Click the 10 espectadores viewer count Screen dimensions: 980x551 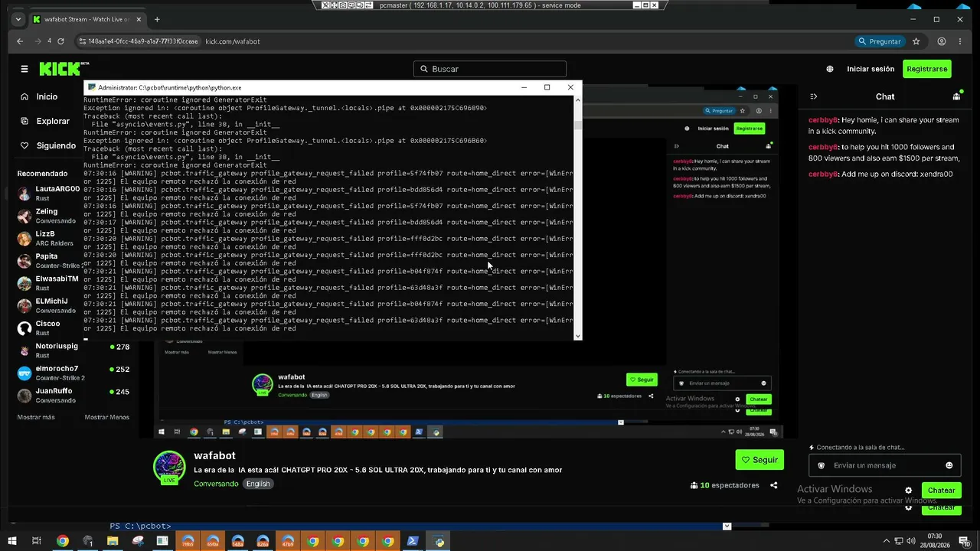(x=724, y=485)
